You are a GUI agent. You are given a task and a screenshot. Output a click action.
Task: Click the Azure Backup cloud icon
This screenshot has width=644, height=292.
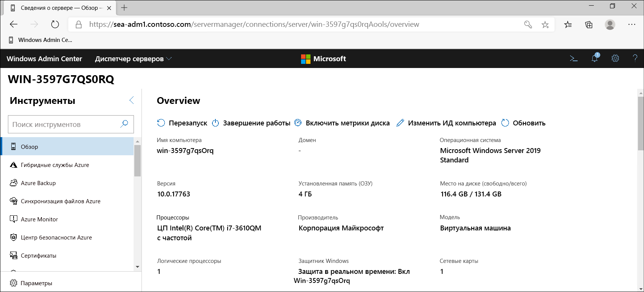[x=14, y=183]
